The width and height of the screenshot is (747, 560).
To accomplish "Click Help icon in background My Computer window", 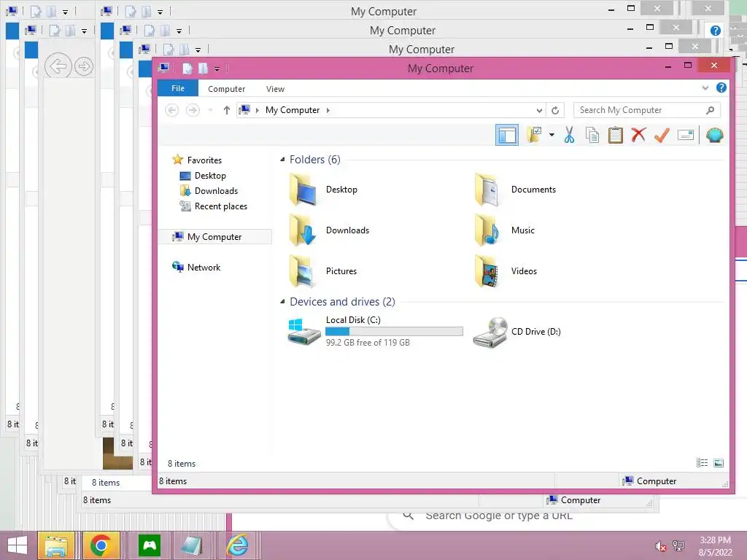I will pyautogui.click(x=715, y=31).
